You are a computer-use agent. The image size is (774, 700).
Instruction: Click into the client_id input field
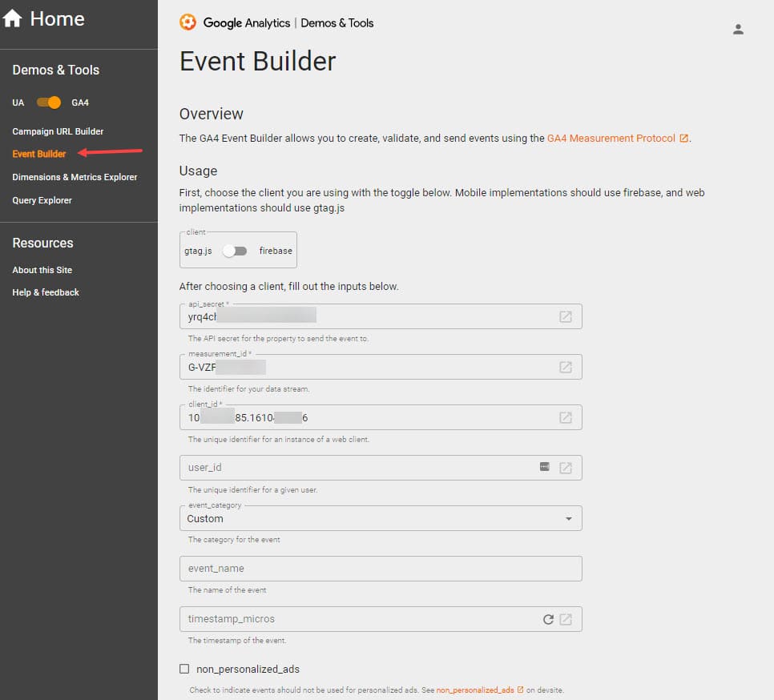[381, 417]
